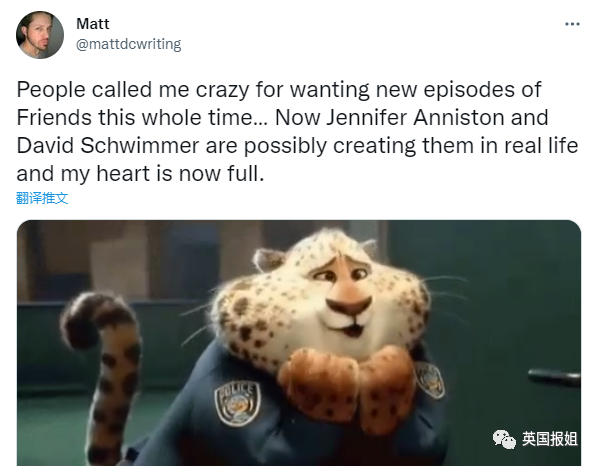This screenshot has height=466, width=597.
Task: Click the 英国报姐 watermark text
Action: coord(549,439)
